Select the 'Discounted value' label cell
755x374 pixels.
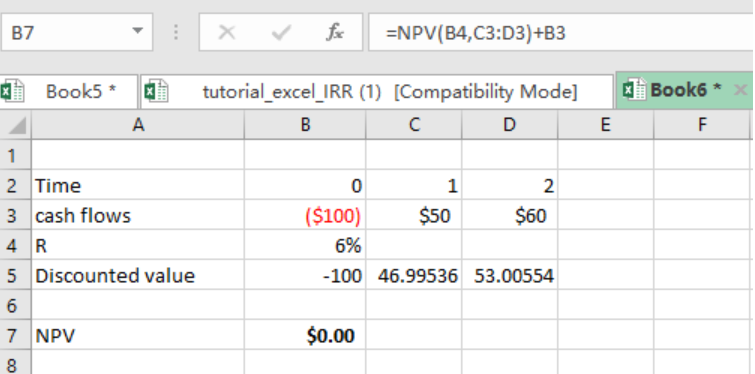(138, 275)
